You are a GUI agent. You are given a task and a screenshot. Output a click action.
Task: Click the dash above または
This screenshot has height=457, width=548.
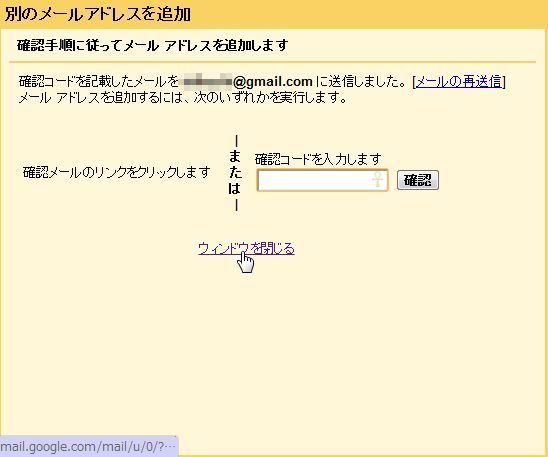pyautogui.click(x=237, y=142)
